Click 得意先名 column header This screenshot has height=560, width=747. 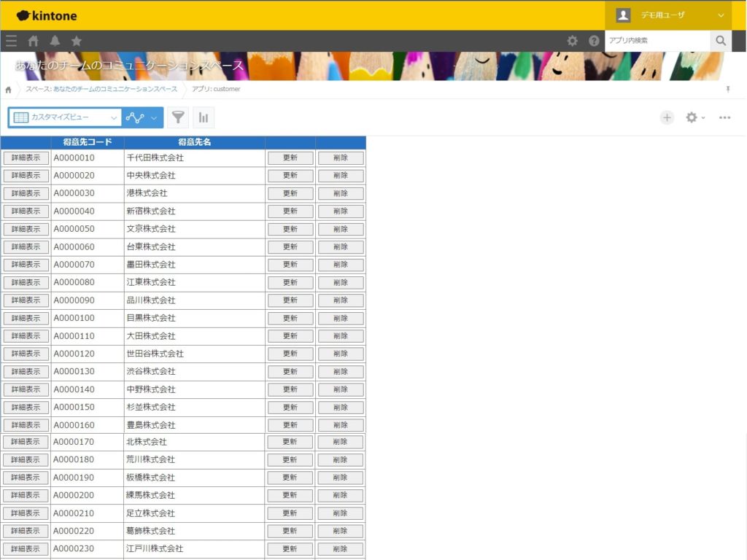194,142
